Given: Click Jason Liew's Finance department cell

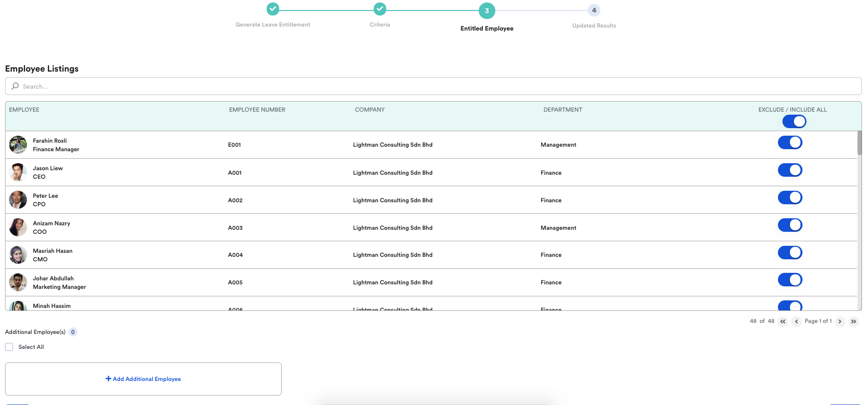Looking at the screenshot, I should click(x=551, y=173).
